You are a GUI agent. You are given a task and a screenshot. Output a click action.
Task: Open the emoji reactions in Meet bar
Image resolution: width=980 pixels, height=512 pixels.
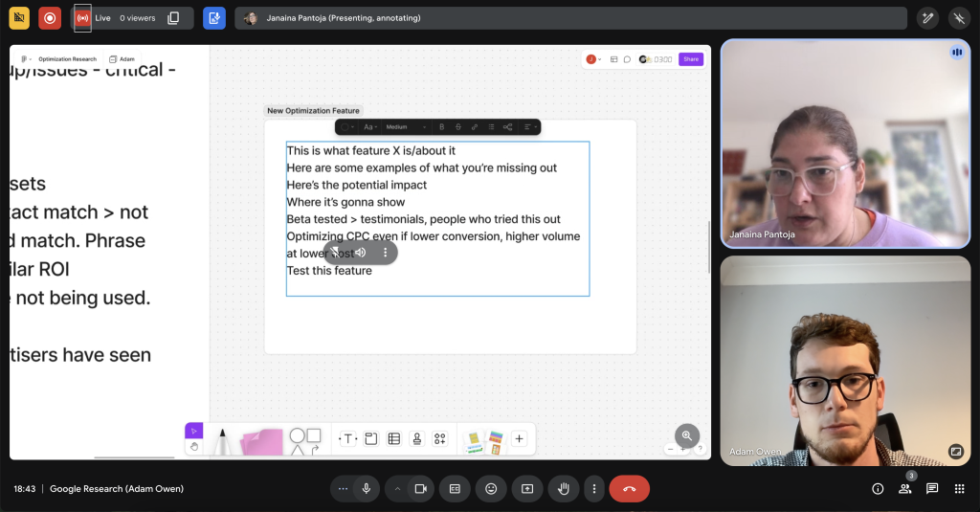pyautogui.click(x=491, y=489)
